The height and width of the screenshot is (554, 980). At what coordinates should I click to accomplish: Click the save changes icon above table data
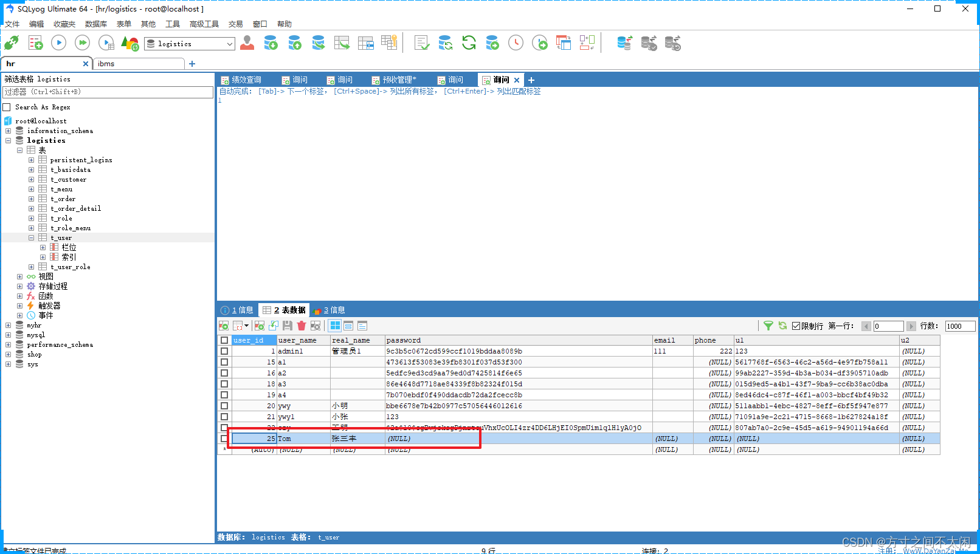(x=288, y=326)
